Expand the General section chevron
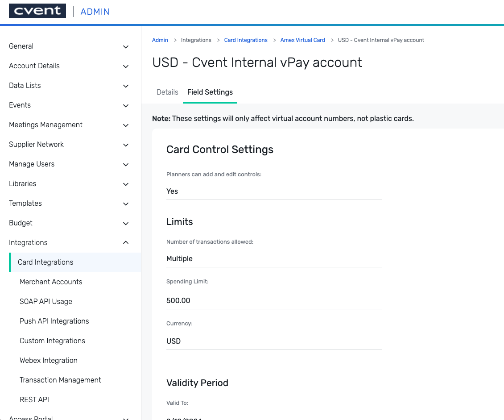This screenshot has height=420, width=504. click(x=126, y=46)
